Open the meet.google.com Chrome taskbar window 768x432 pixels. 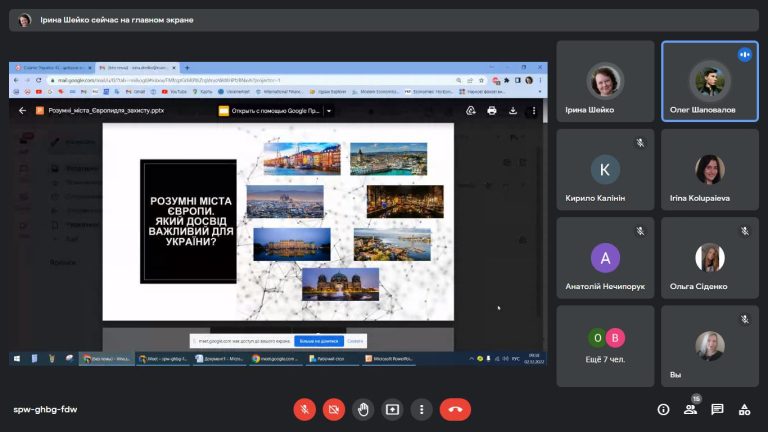pyautogui.click(x=276, y=359)
